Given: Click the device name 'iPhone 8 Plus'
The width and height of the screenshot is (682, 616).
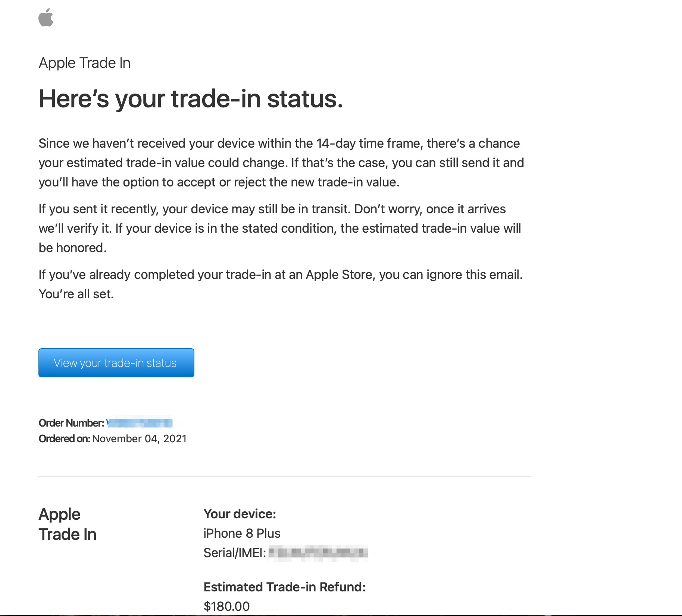Looking at the screenshot, I should (x=242, y=533).
